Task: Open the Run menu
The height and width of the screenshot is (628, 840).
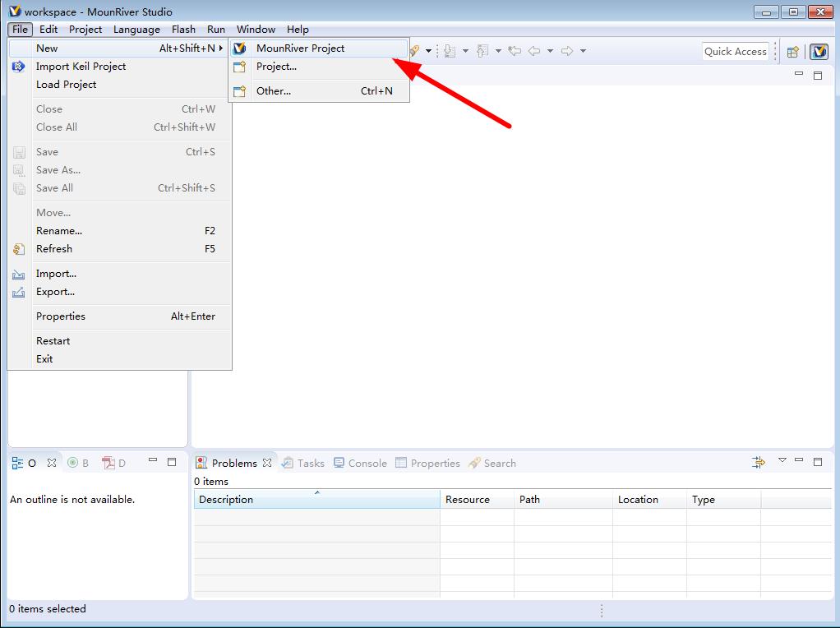Action: tap(216, 30)
